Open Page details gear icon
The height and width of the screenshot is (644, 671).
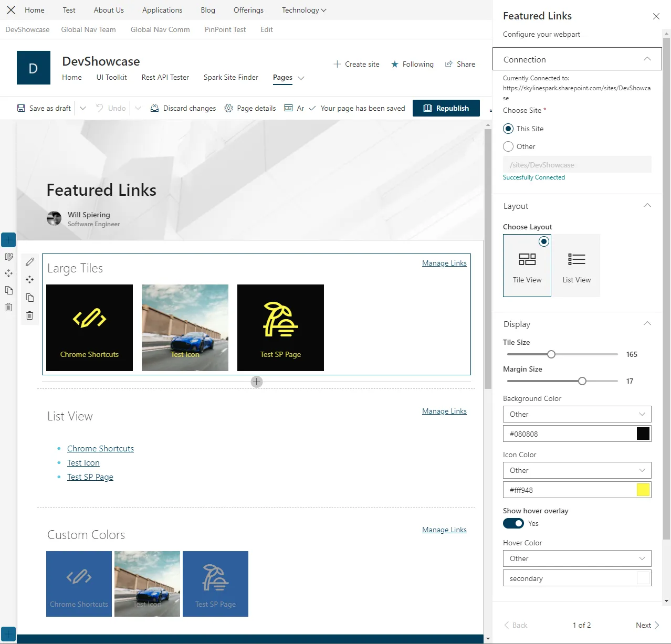[x=228, y=108]
